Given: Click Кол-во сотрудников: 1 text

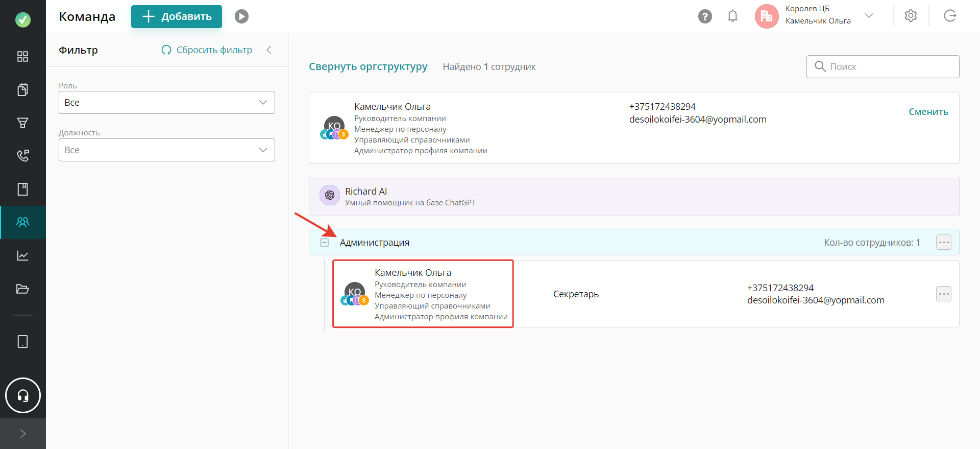Looking at the screenshot, I should [x=872, y=242].
